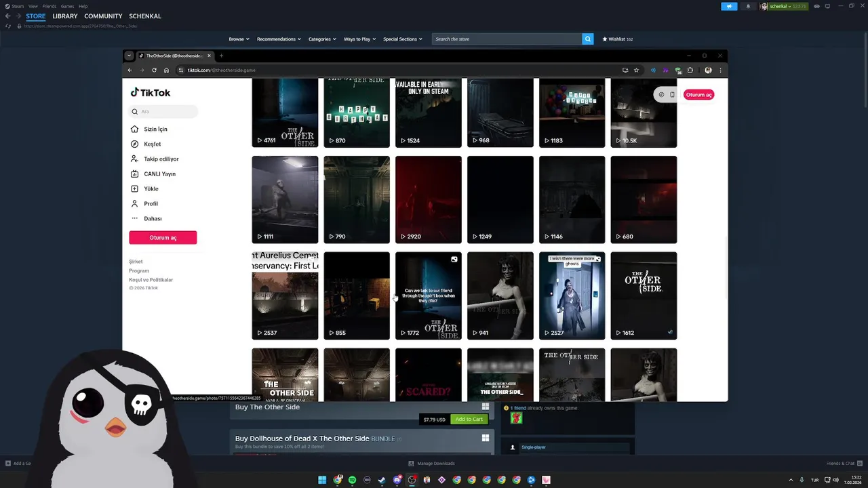The image size is (868, 488).
Task: Open View menu in Steam
Action: pyautogui.click(x=33, y=6)
